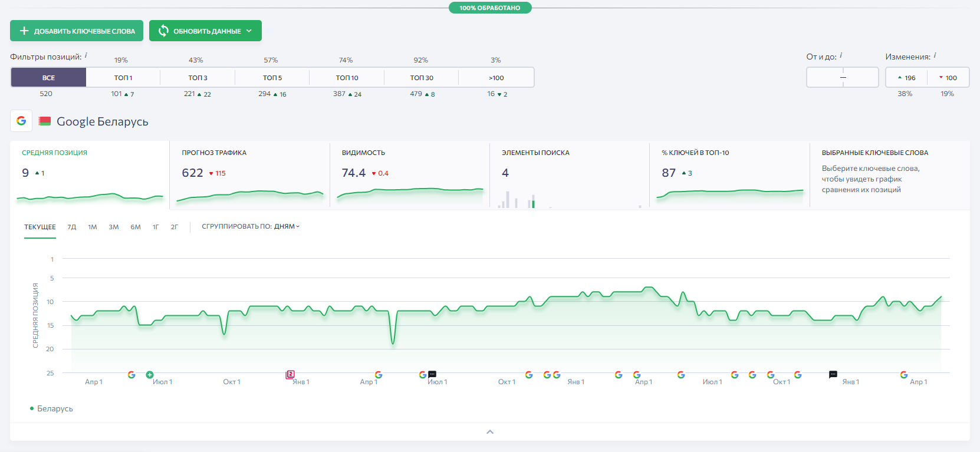Open the Видимость metric card
Screen dimensions: 980x452
coord(410,174)
